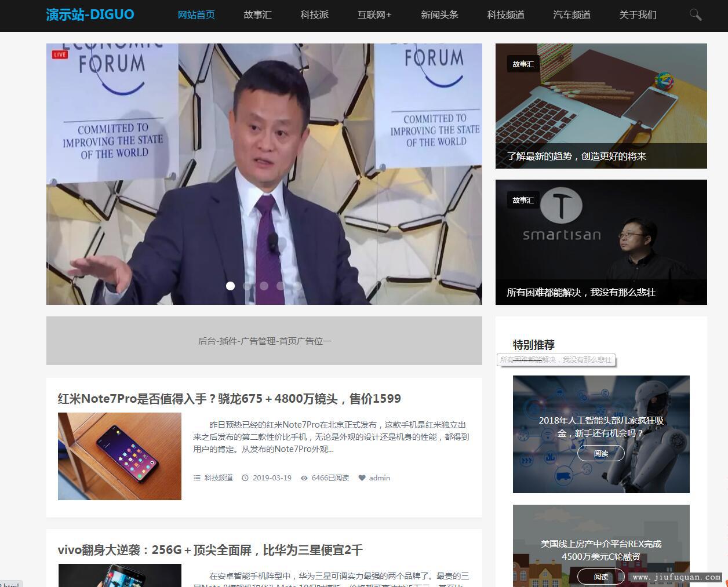Image resolution: width=728 pixels, height=587 pixels.
Task: Click the 科技频道 category list icon
Action: 197,478
